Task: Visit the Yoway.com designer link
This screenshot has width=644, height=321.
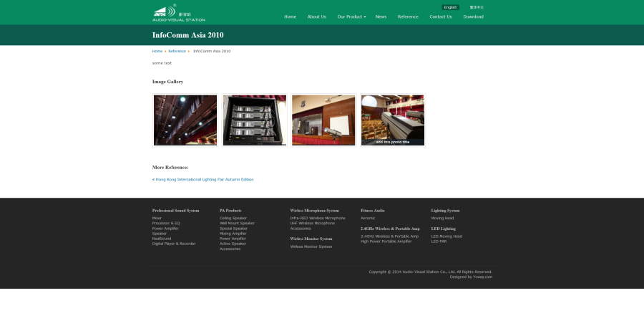Action: coord(481,277)
